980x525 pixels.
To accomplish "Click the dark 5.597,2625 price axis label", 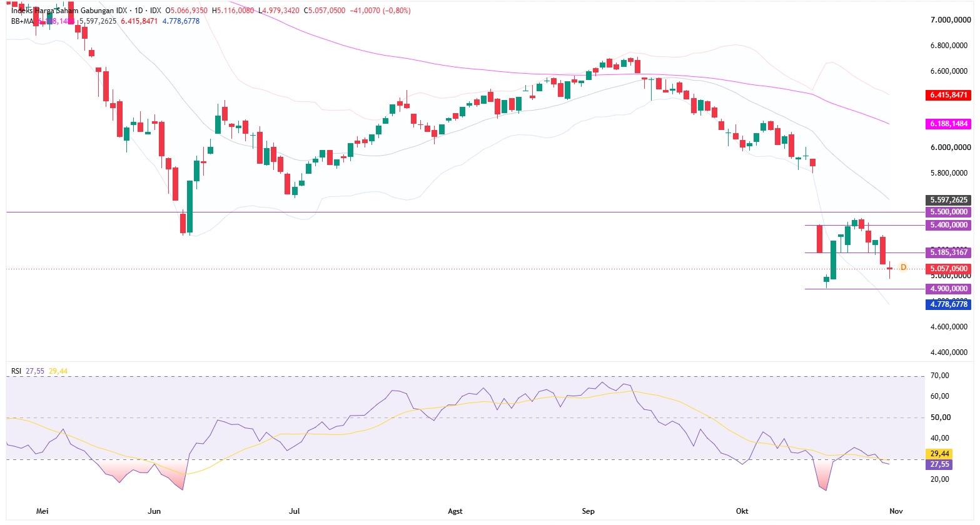I will pyautogui.click(x=948, y=200).
